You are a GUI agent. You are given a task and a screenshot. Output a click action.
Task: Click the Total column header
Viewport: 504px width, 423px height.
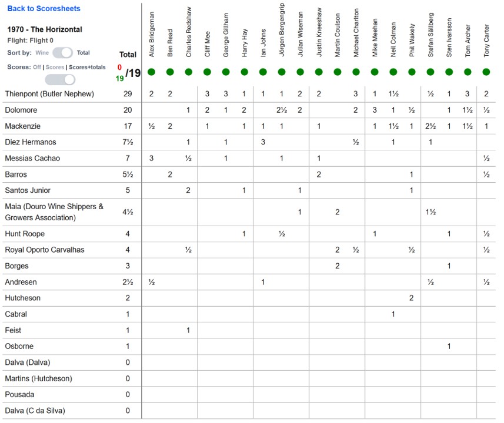128,55
